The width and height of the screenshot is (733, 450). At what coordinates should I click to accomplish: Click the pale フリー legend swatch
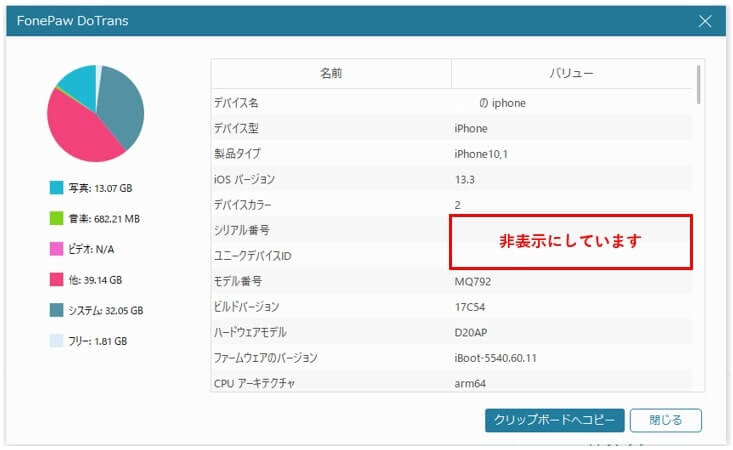coord(57,341)
